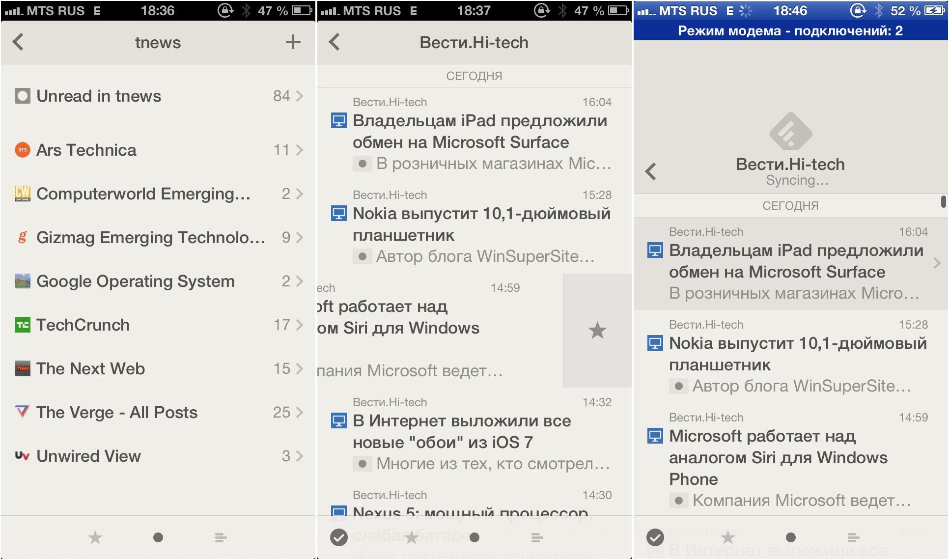Tap the TechCrunch feed icon
This screenshot has width=949, height=560.
pyautogui.click(x=22, y=324)
